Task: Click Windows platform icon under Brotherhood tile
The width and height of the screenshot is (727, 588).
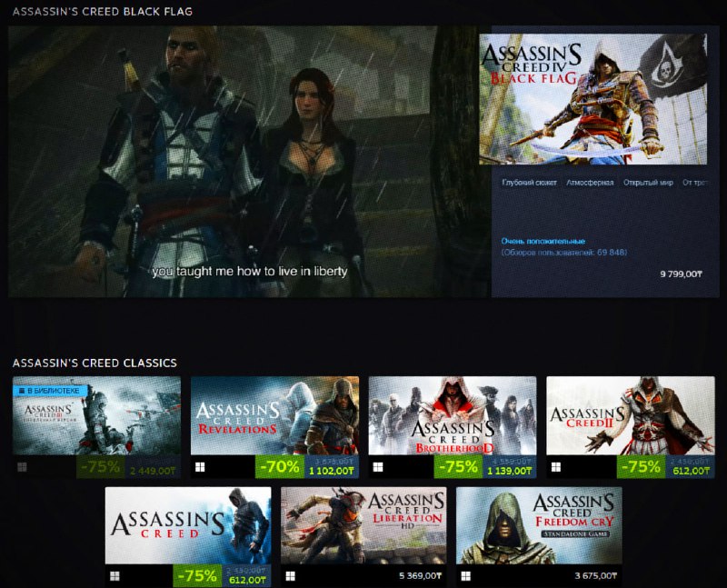Action: click(377, 467)
